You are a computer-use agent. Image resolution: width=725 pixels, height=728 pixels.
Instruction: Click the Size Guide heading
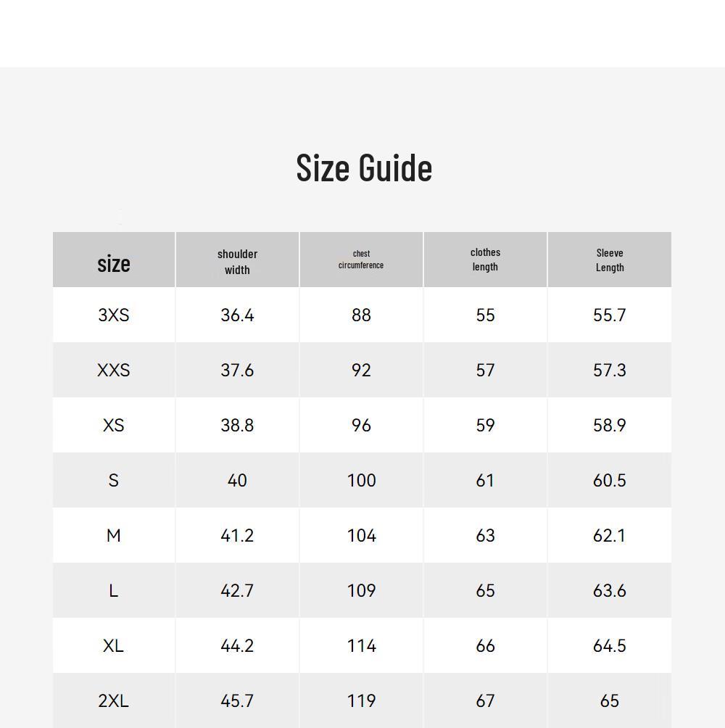click(364, 167)
